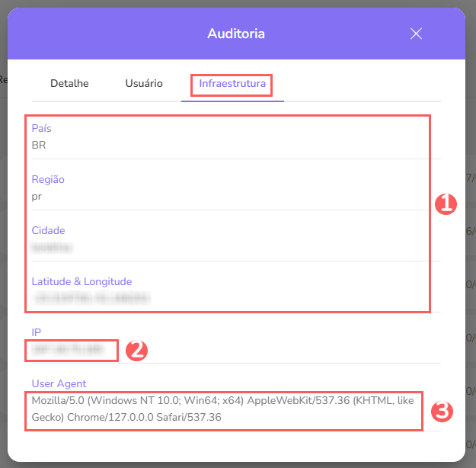Click the Cidade label
Screen dimensions: 476x468
pyautogui.click(x=48, y=230)
